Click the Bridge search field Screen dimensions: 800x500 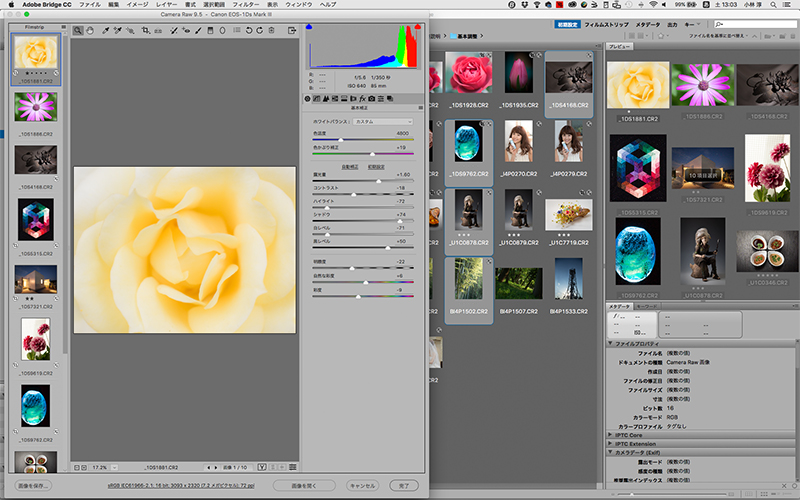(x=756, y=24)
